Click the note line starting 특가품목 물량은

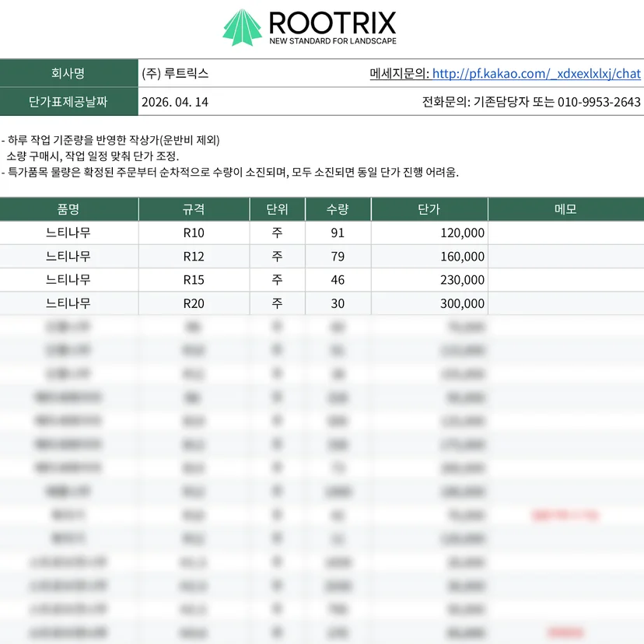tap(230, 172)
